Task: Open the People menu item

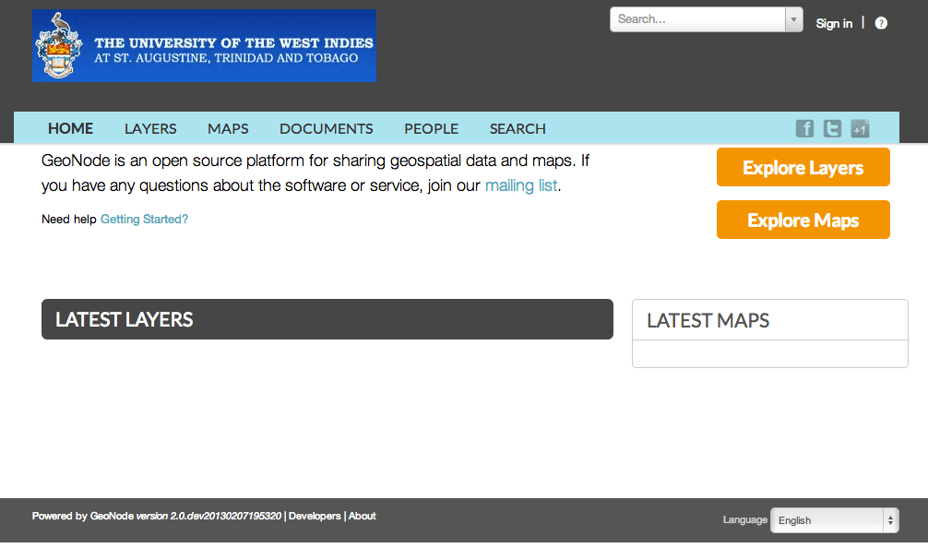Action: (432, 128)
